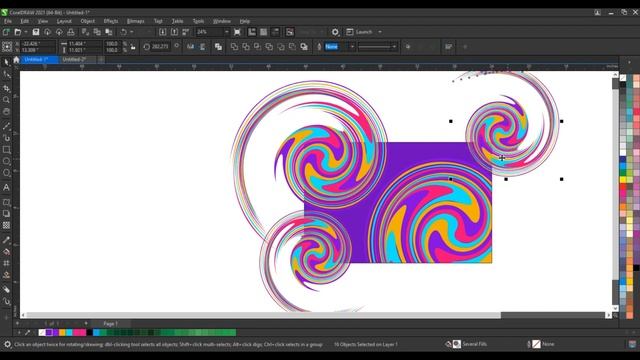Select the Polygon tool
Viewport: 640px width, 360px height.
6,173
